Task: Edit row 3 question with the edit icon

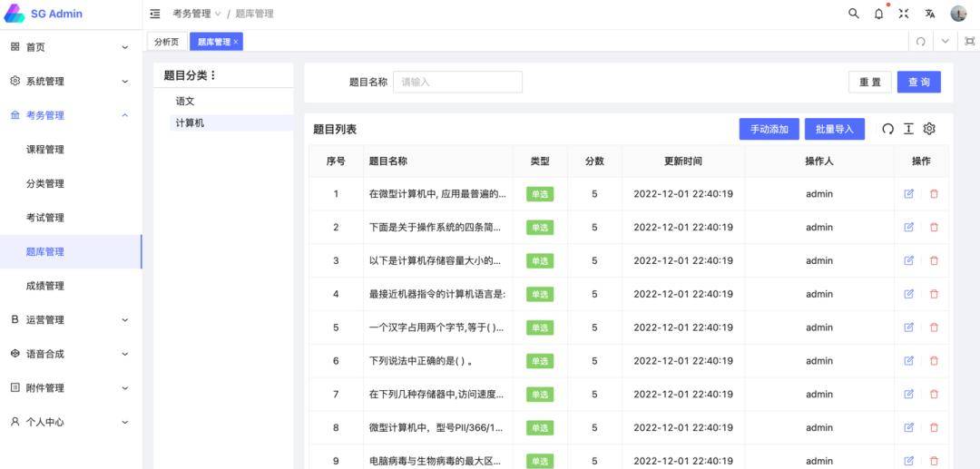Action: 908,261
